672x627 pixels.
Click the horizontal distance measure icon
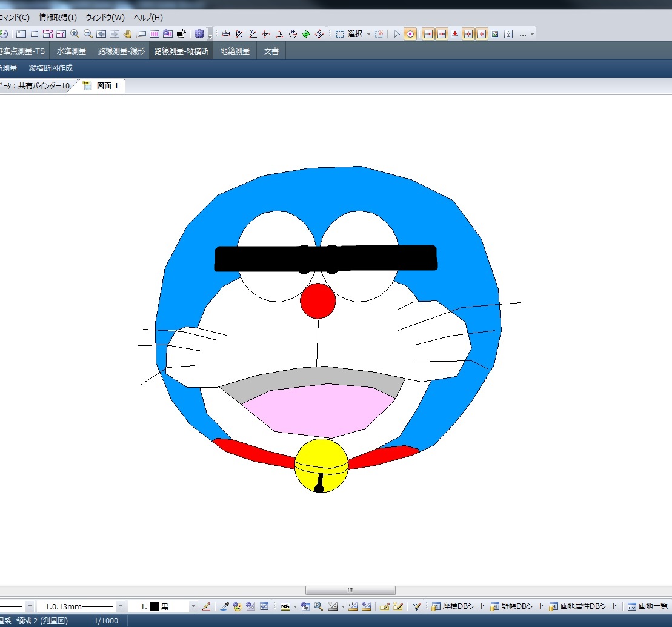(226, 34)
